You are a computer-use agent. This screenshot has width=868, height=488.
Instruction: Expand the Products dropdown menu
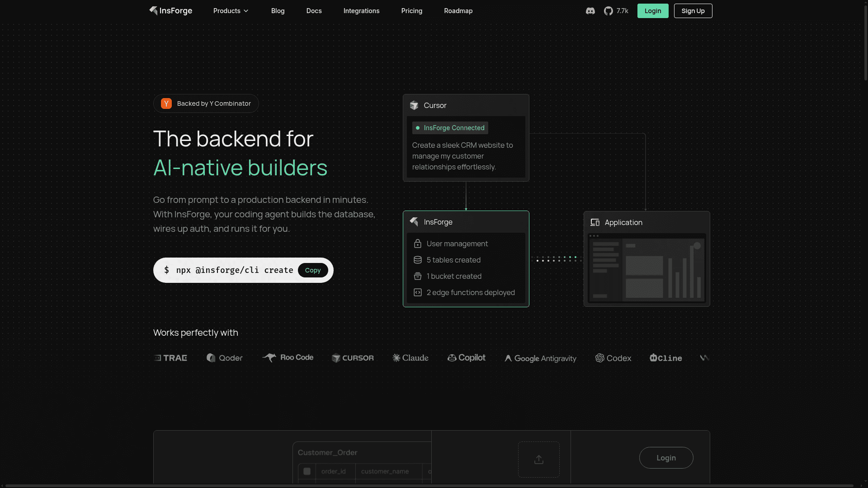(231, 11)
